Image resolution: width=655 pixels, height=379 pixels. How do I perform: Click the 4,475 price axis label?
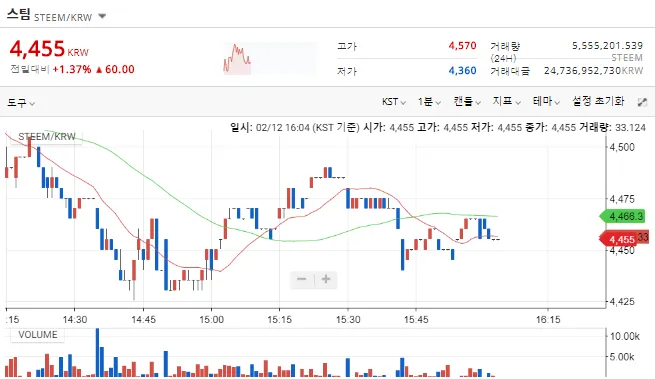622,199
